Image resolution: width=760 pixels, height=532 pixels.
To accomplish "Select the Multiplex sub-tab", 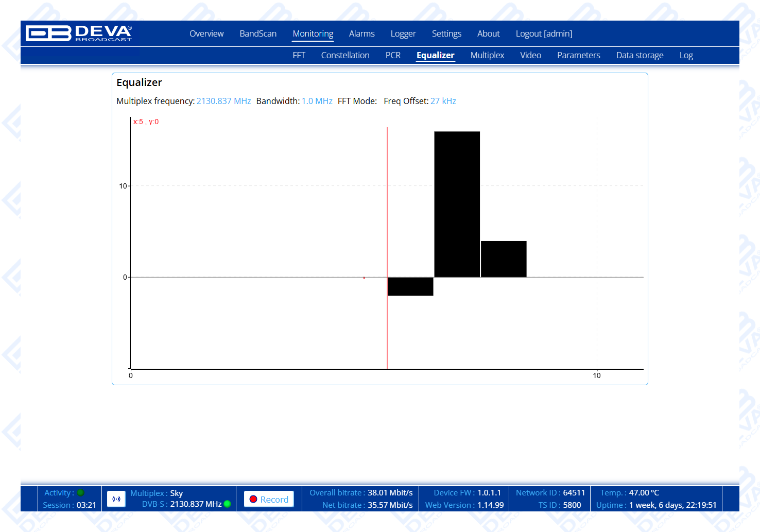I will click(x=487, y=56).
